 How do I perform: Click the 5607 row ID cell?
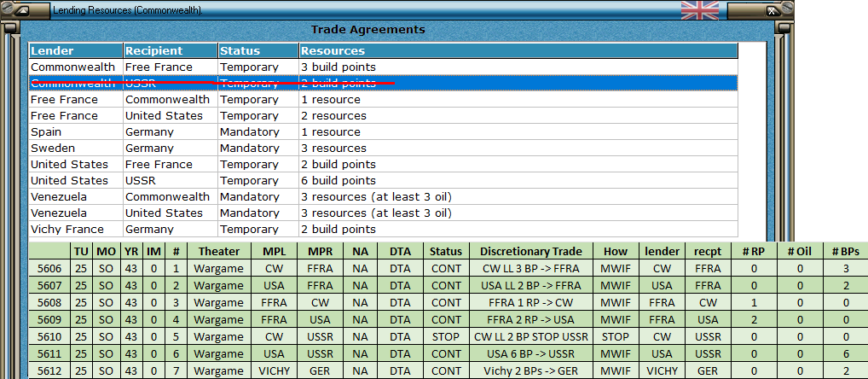click(x=49, y=286)
